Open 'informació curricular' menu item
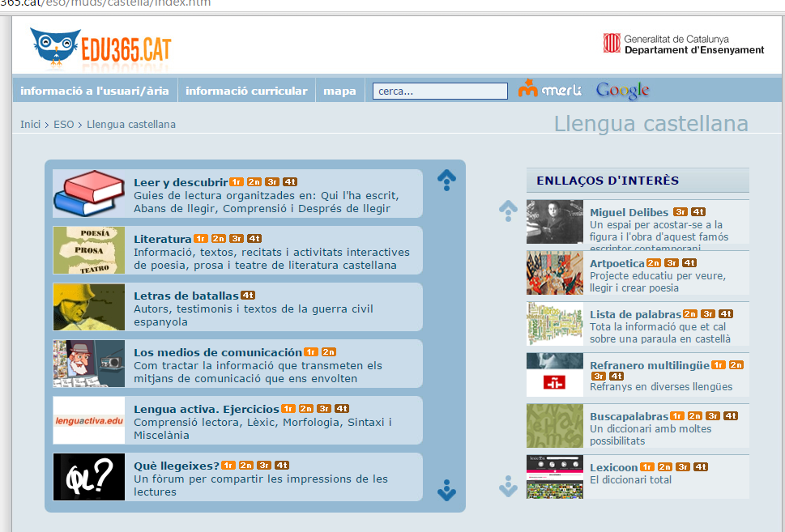785x532 pixels. [x=246, y=91]
